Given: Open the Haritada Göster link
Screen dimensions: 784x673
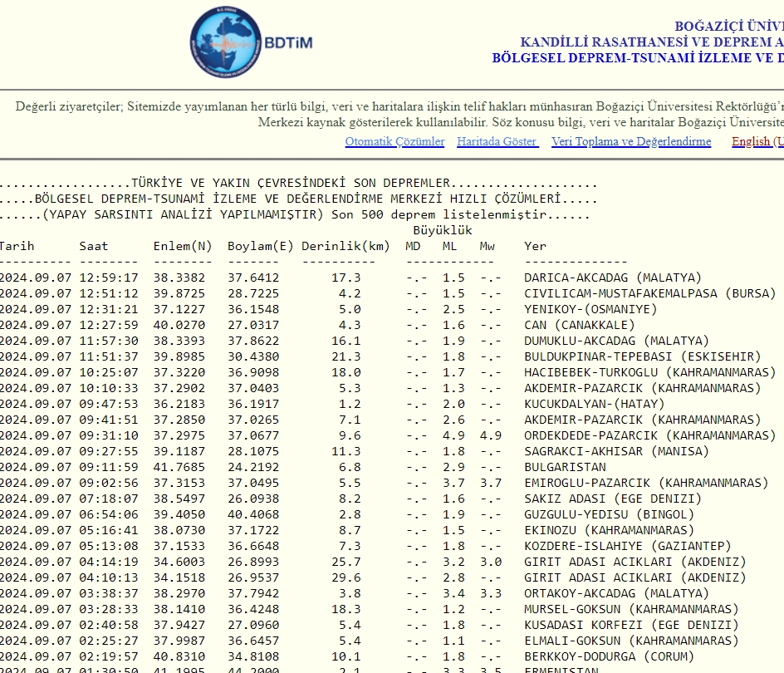Looking at the screenshot, I should [497, 141].
